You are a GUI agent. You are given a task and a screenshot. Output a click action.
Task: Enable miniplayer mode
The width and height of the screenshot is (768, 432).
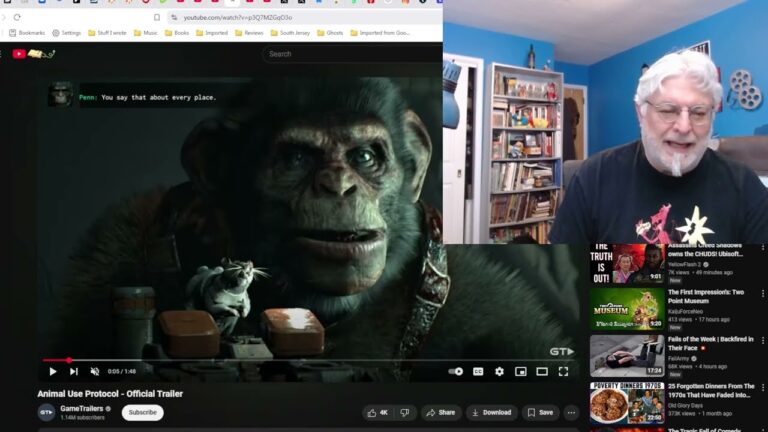tap(520, 371)
